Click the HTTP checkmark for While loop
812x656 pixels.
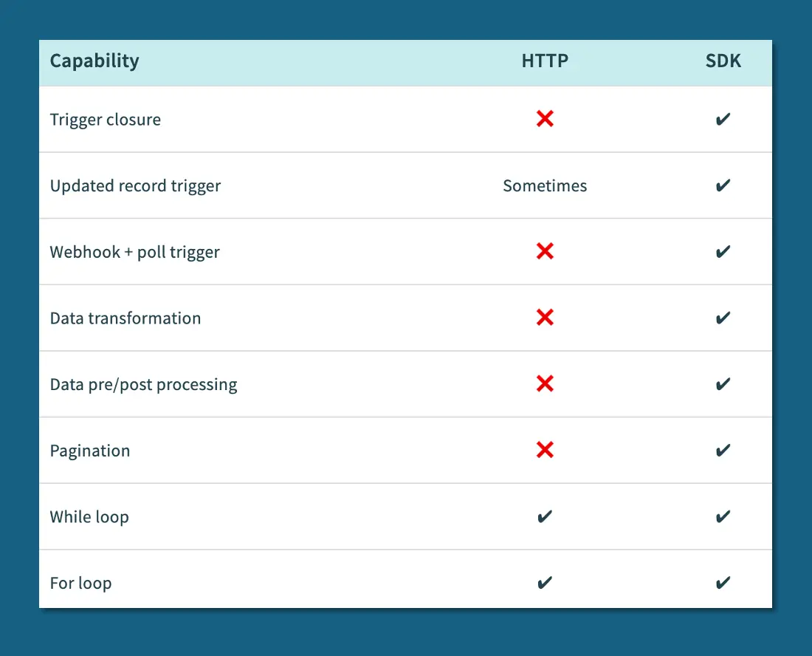click(545, 516)
